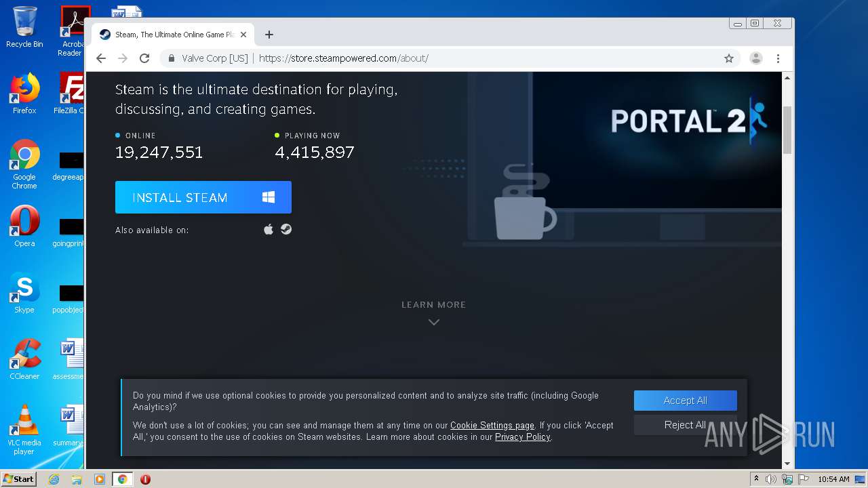Select the Acrobat Reader desktop icon
Screen dimensions: 868x488
point(72,31)
